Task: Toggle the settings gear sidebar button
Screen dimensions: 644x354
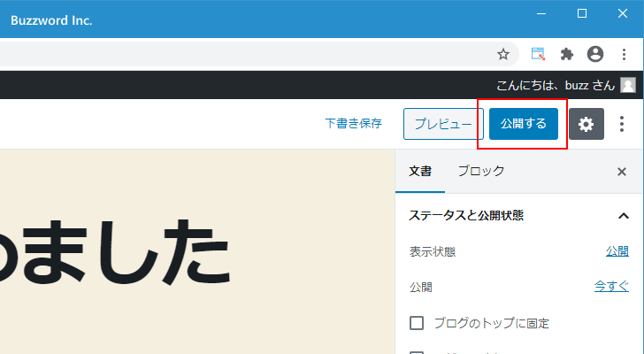Action: point(586,124)
